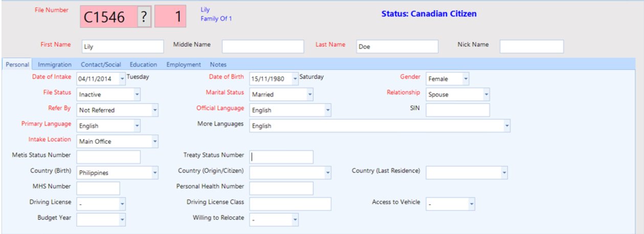Expand the Relationship dropdown showing Spouse
The image size is (644, 234).
(485, 95)
